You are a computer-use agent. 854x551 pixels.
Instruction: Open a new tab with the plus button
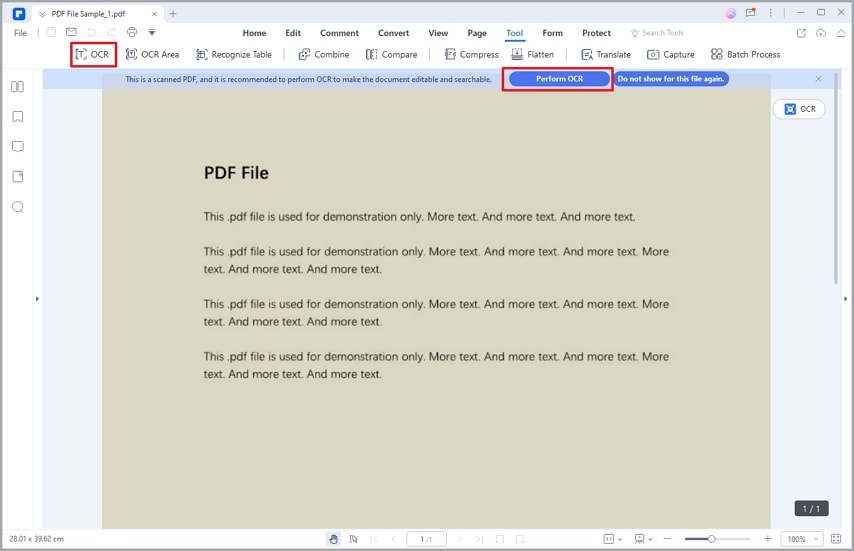173,14
